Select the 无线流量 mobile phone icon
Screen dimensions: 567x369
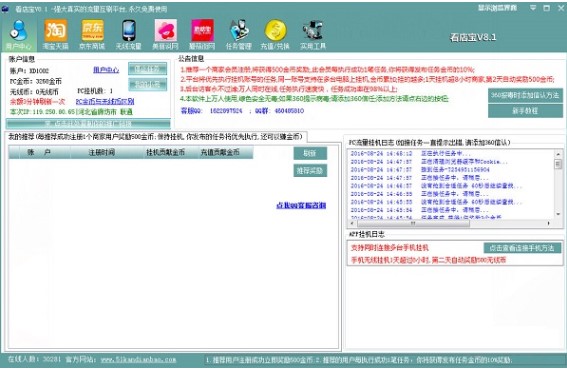pos(128,34)
